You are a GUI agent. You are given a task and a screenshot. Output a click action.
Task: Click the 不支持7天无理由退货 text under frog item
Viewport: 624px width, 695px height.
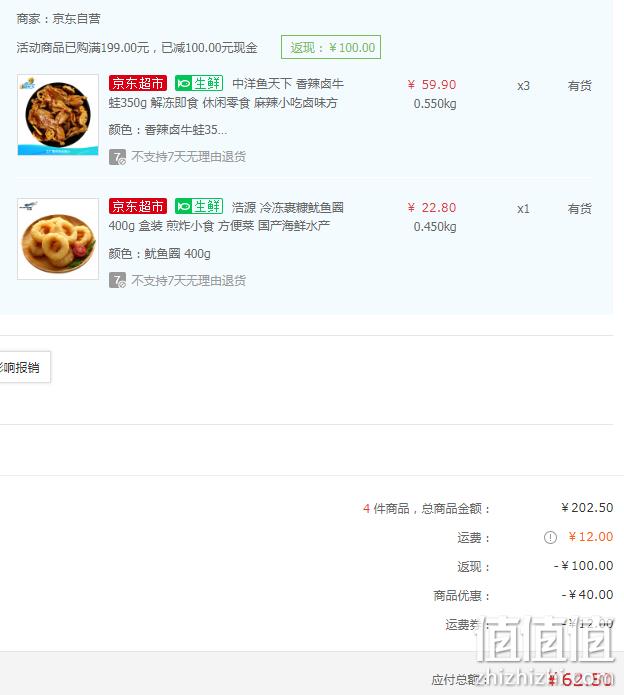pos(189,157)
